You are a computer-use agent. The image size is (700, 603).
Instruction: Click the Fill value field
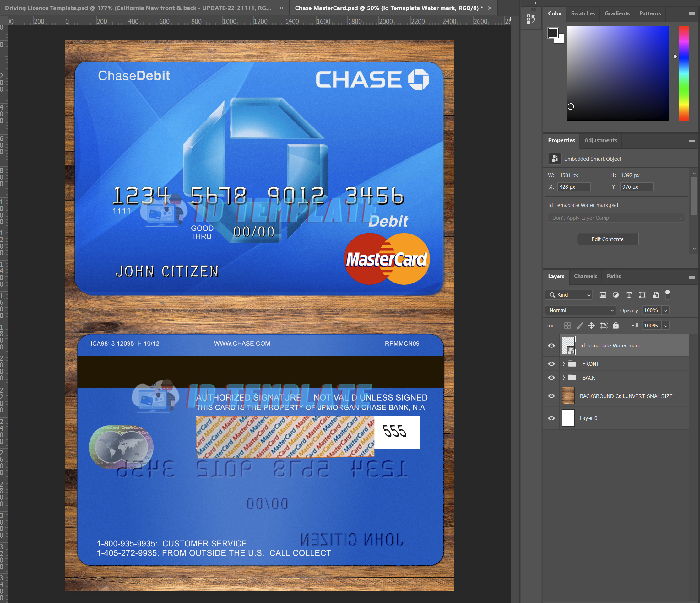pos(651,326)
